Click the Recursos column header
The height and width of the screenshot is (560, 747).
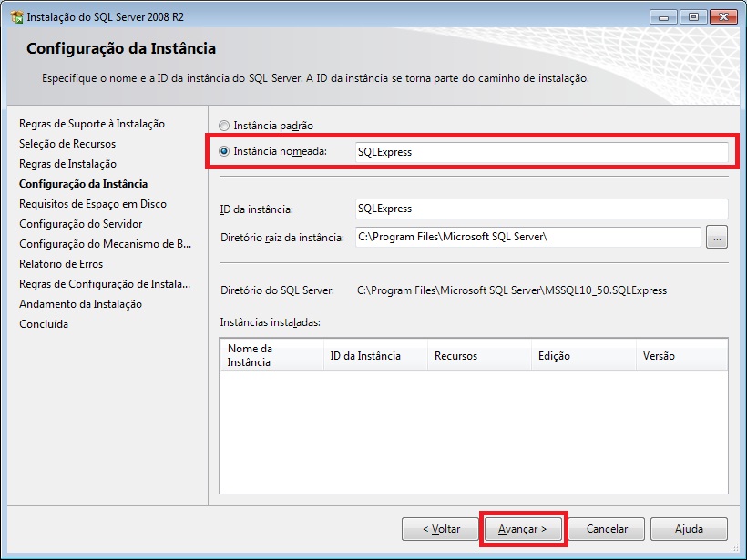click(x=479, y=355)
